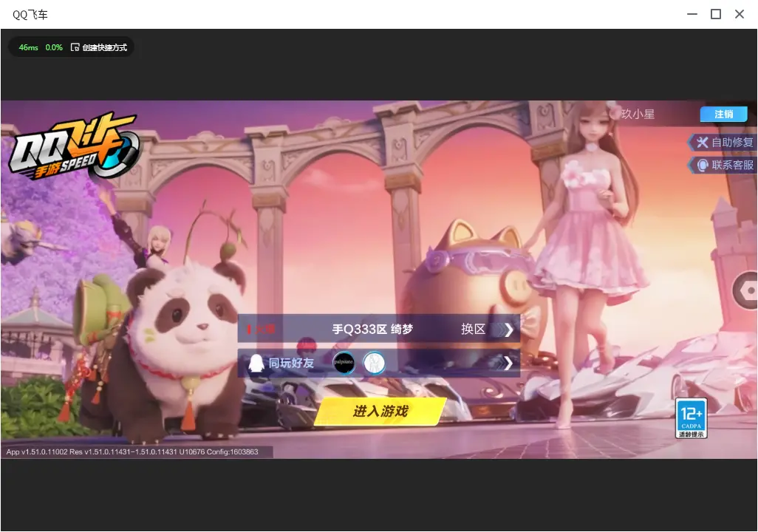This screenshot has width=758, height=532.
Task: Expand server list arrow next to 换区
Action: tap(508, 330)
